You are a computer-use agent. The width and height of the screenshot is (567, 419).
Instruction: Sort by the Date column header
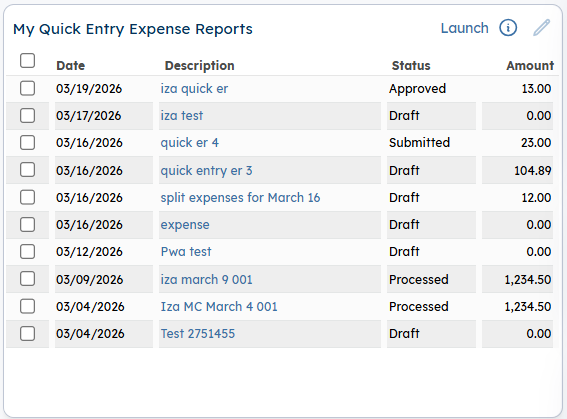(71, 65)
